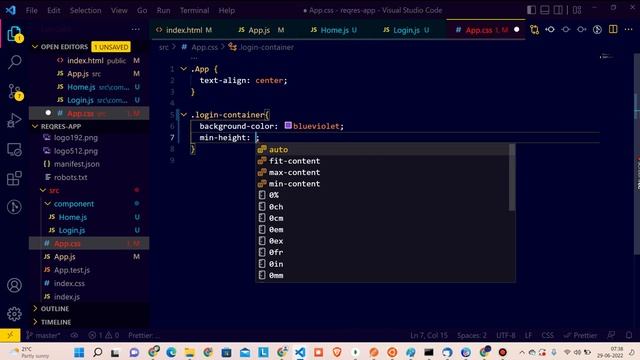Open Windows taskbar search

(98, 352)
